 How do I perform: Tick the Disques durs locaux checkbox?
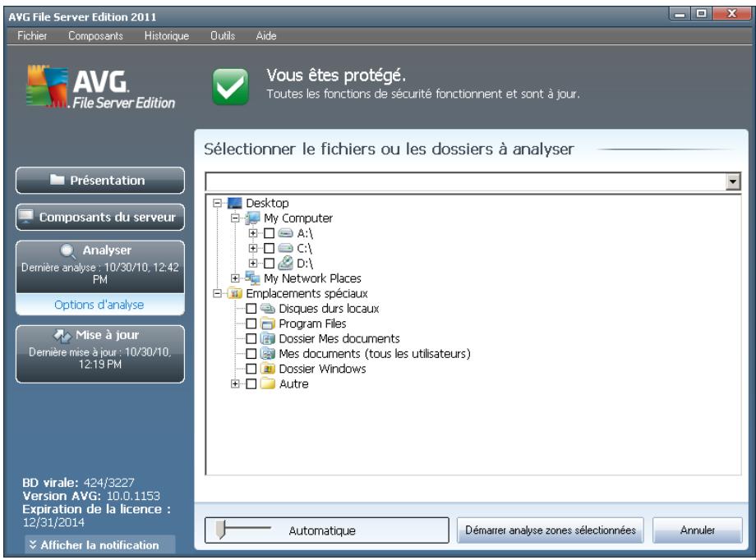251,309
